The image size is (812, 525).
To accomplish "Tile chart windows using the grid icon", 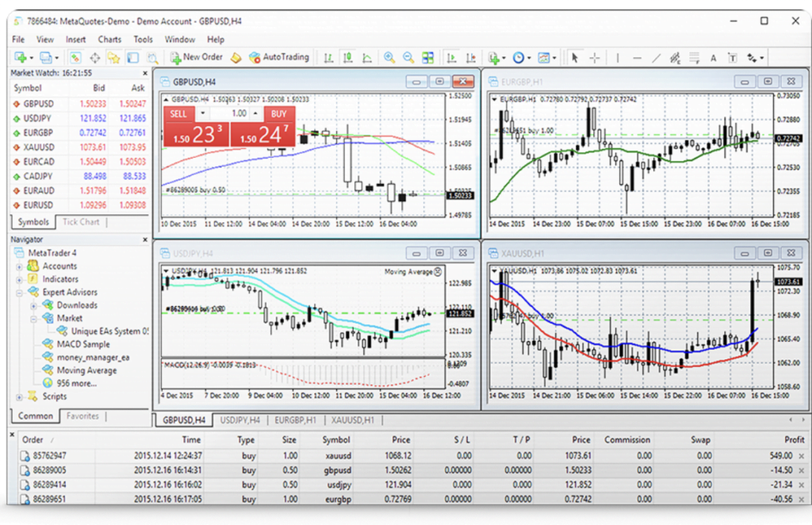I will pos(427,58).
